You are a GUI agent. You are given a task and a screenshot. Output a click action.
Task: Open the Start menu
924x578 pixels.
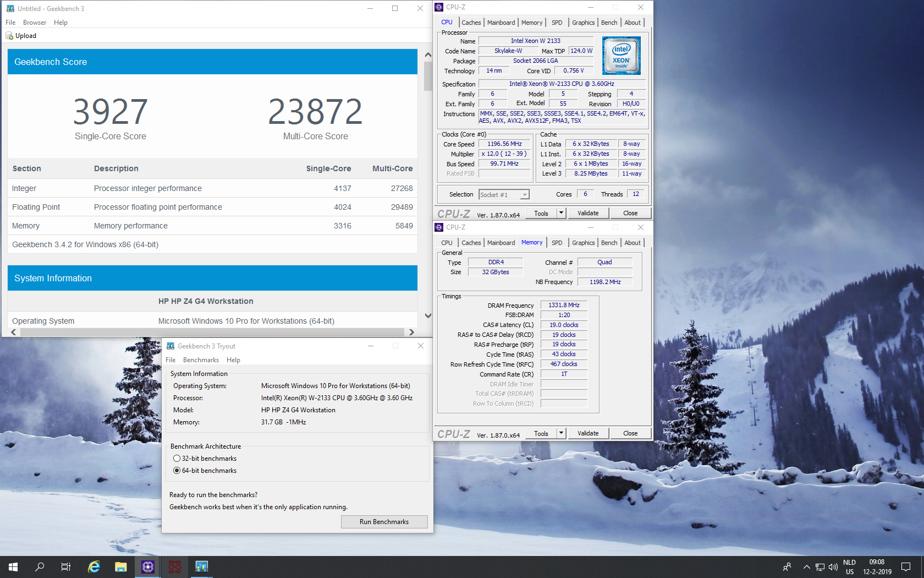[13, 567]
